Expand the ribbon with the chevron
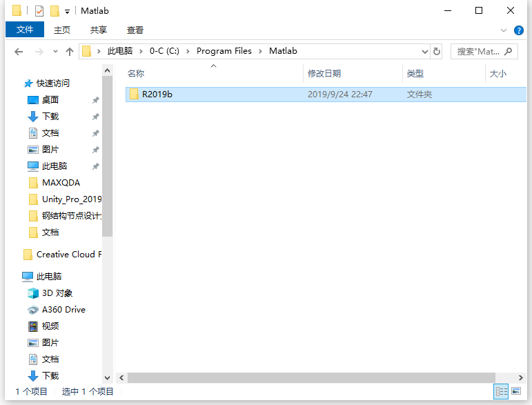This screenshot has height=405, width=532. [x=504, y=30]
